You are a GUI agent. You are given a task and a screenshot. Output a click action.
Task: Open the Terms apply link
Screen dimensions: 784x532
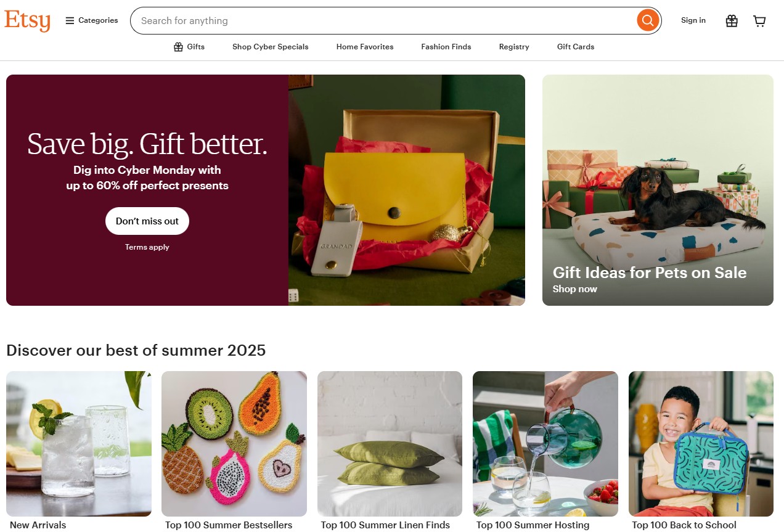147,247
